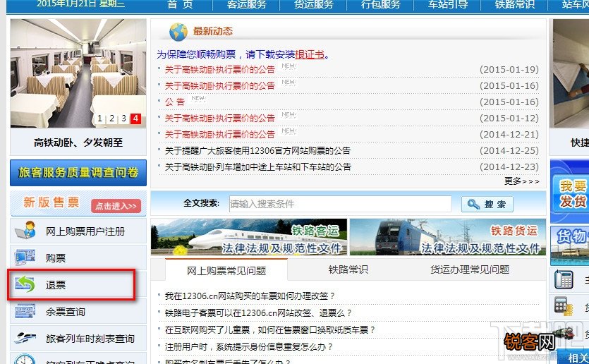Open the 余票查询 link
Viewport: 589px width, 364px height.
66,312
